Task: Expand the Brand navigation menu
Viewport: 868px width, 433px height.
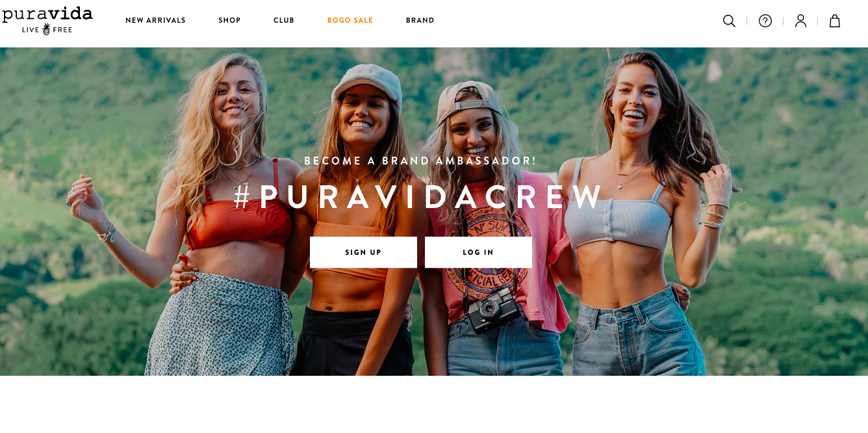Action: coord(420,21)
